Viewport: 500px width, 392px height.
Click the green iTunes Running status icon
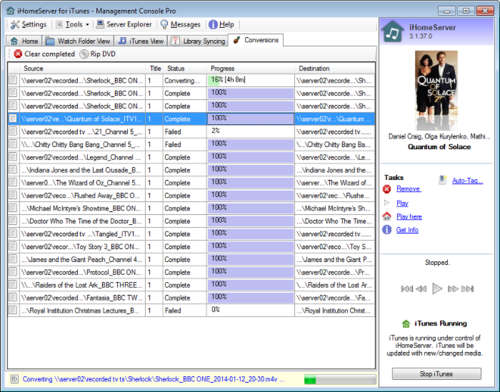click(406, 323)
